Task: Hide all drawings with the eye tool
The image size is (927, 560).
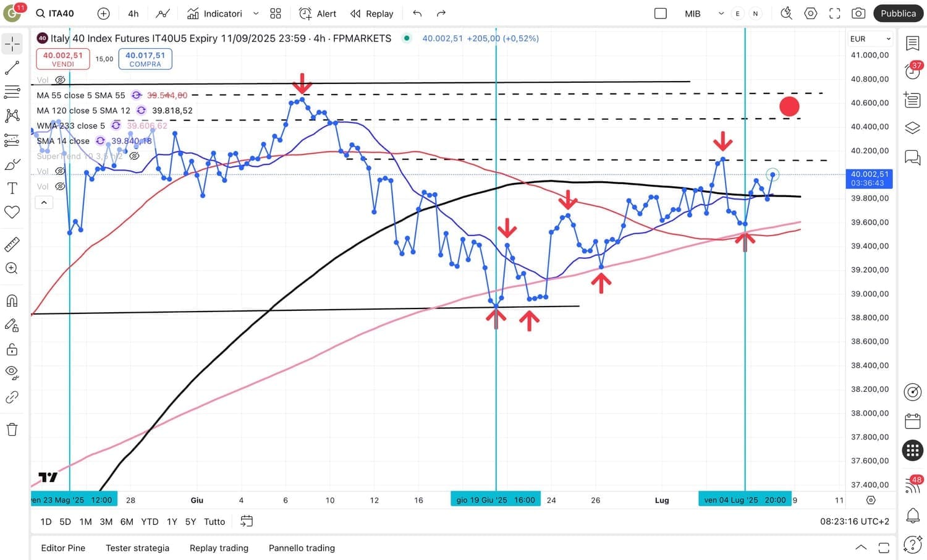Action: click(12, 373)
